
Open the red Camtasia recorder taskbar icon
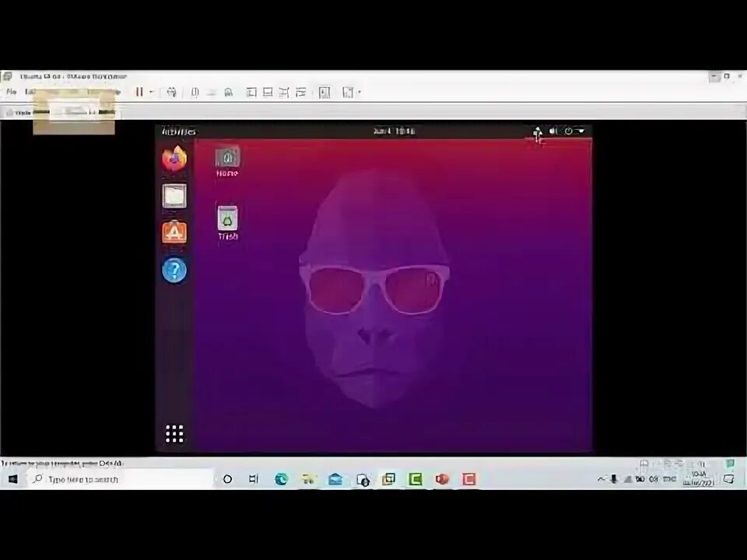point(469,479)
